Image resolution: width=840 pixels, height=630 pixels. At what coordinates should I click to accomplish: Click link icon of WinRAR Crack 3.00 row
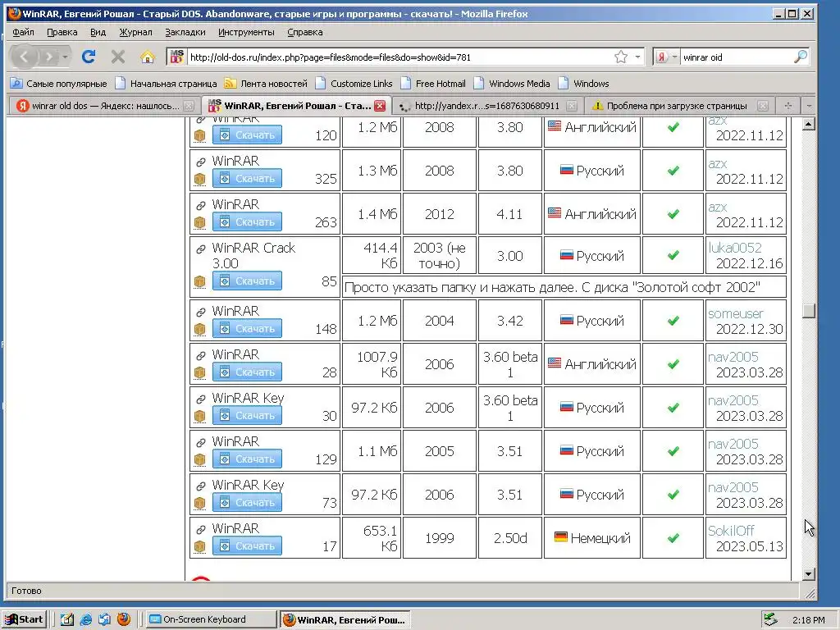coord(200,249)
